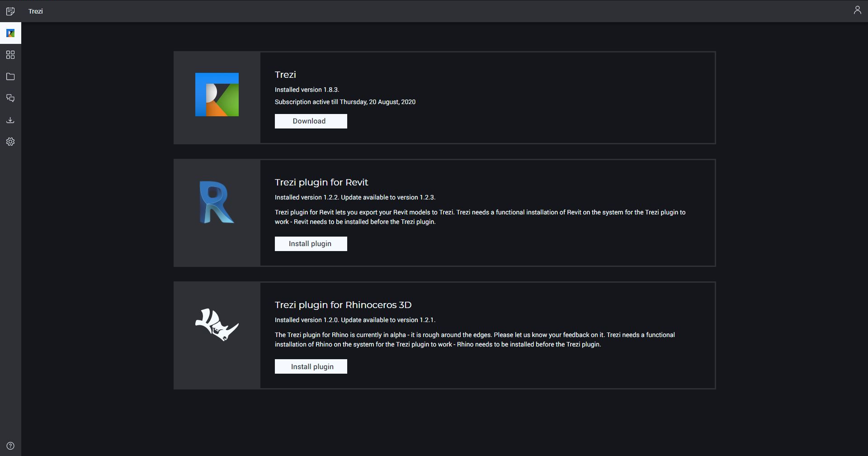Click the 'Update available to version 1.2.3' text

[388, 197]
